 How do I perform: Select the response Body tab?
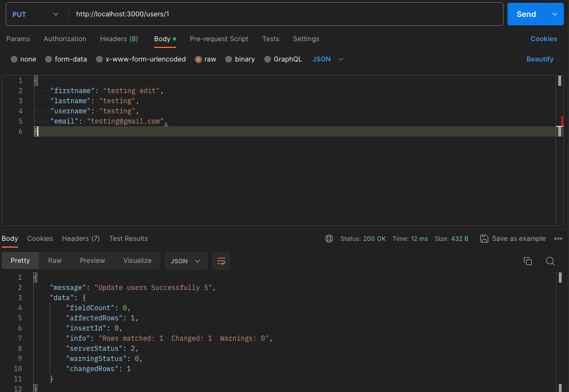(x=10, y=239)
